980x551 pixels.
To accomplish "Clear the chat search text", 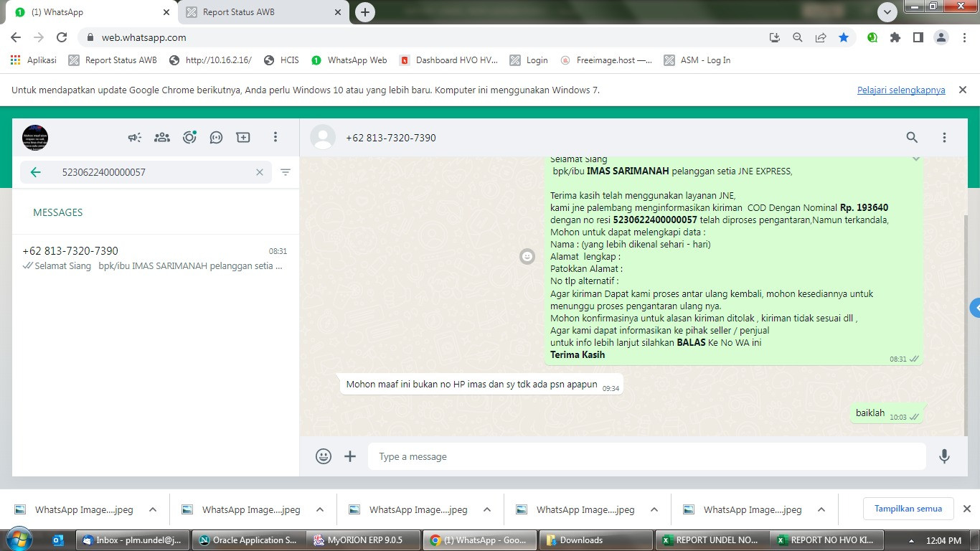I will click(x=260, y=172).
